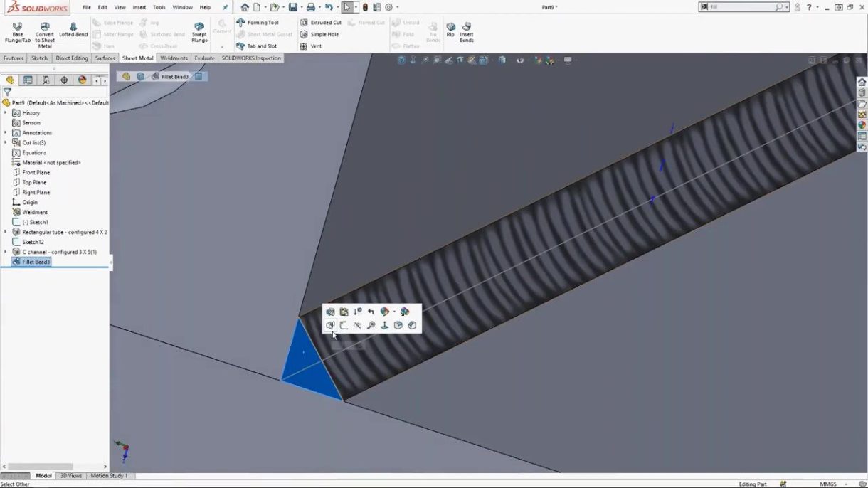
Task: Expand the C channel feature node
Action: click(5, 252)
